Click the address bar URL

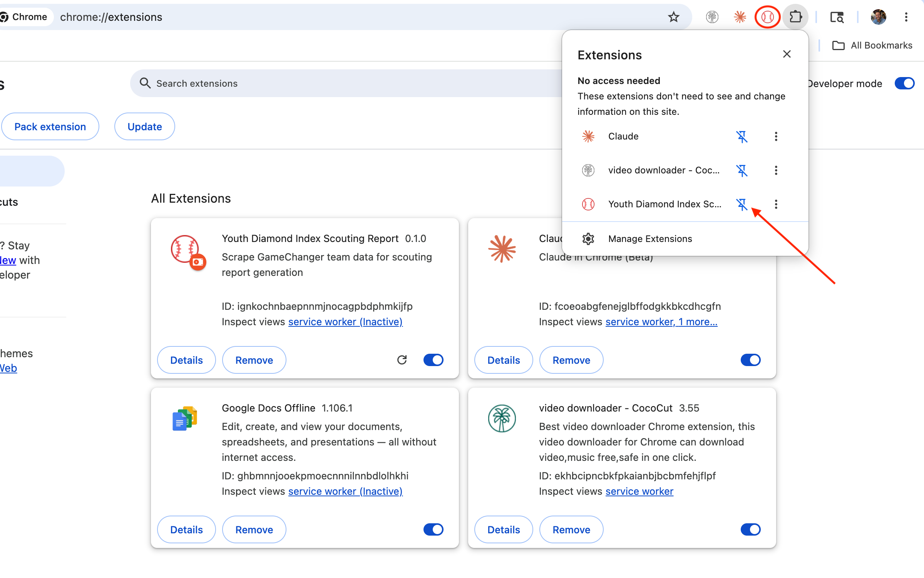tap(111, 17)
